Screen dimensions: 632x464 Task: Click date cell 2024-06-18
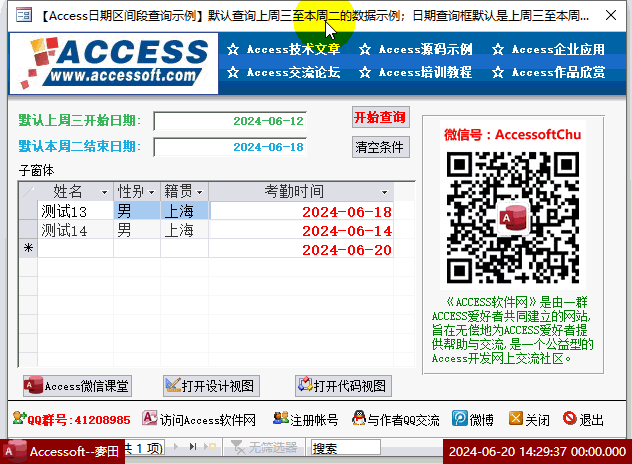click(301, 211)
